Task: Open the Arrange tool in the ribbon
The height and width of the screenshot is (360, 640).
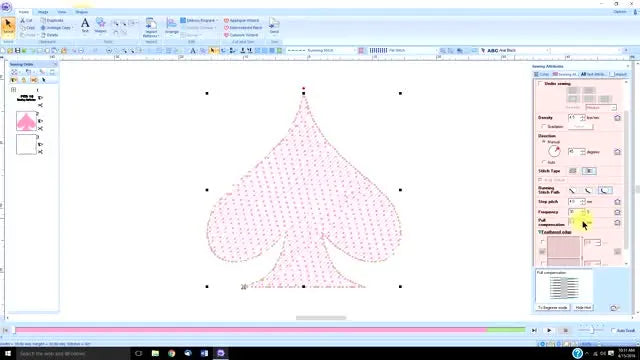Action: point(172,26)
